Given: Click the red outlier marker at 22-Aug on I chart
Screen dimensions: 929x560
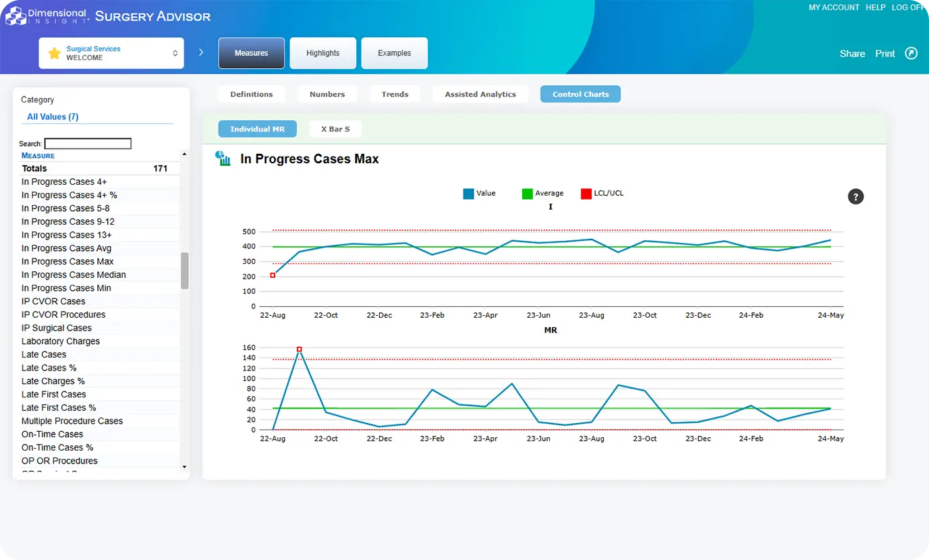Looking at the screenshot, I should [x=273, y=275].
